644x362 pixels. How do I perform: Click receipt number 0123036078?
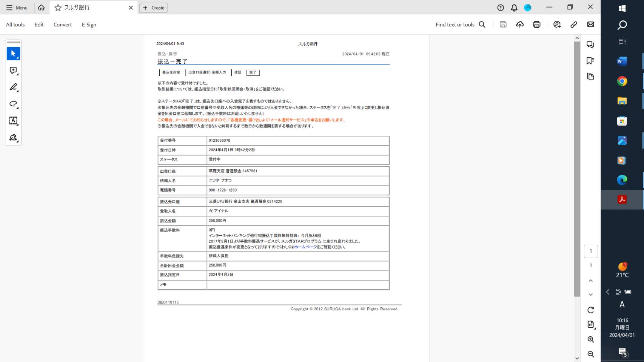tap(219, 140)
